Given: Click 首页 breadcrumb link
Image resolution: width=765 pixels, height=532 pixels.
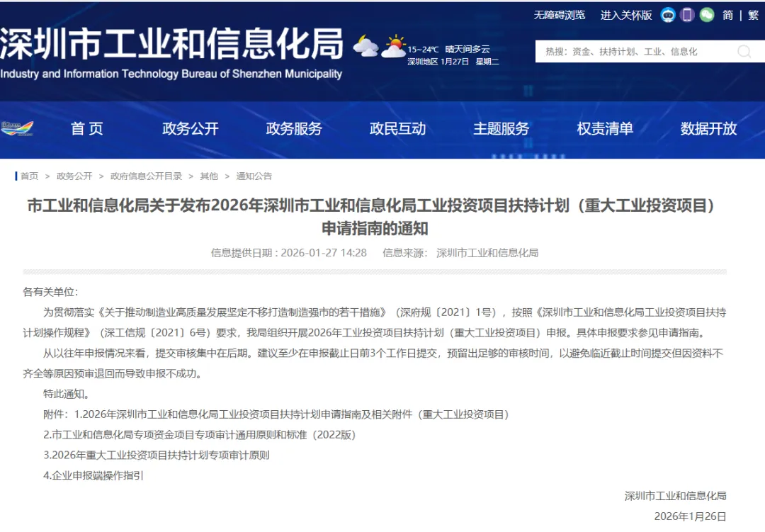Looking at the screenshot, I should pos(29,176).
